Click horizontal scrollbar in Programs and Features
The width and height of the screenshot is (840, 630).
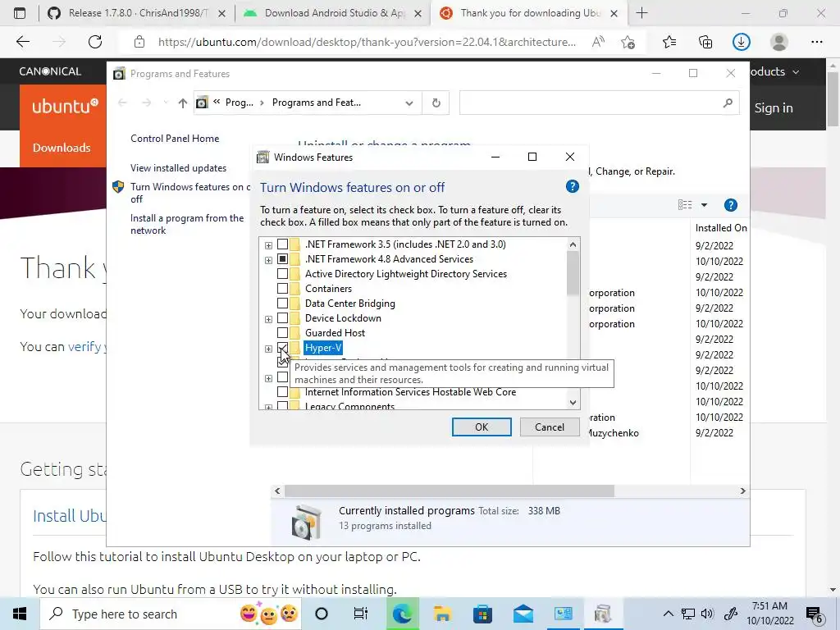tap(450, 491)
